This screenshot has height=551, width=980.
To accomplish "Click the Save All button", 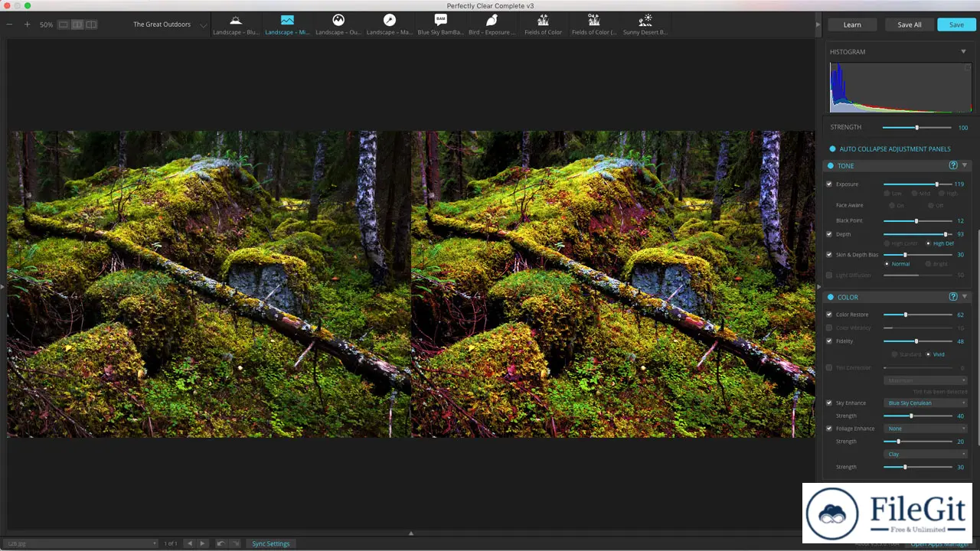I will [910, 24].
